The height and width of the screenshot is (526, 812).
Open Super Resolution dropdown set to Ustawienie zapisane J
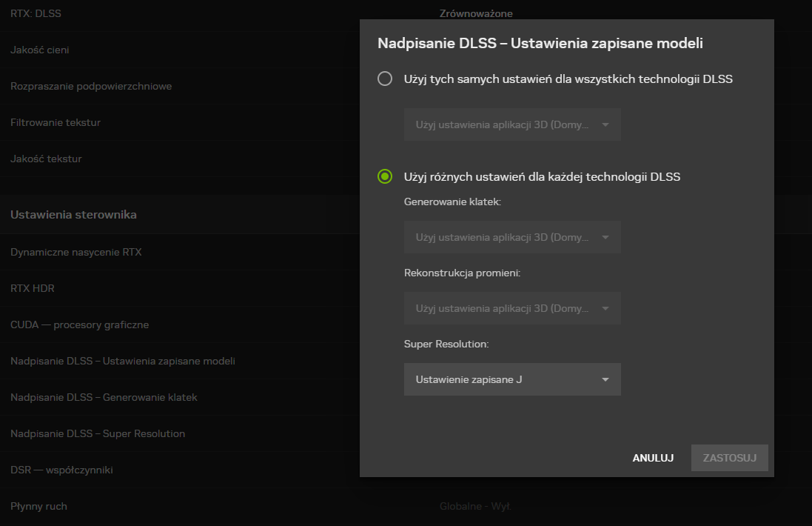[512, 379]
